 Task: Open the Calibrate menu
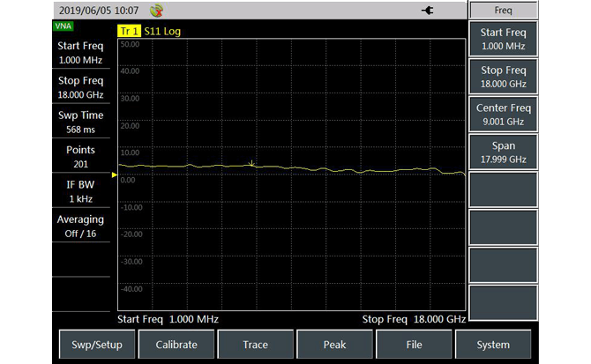(x=176, y=345)
